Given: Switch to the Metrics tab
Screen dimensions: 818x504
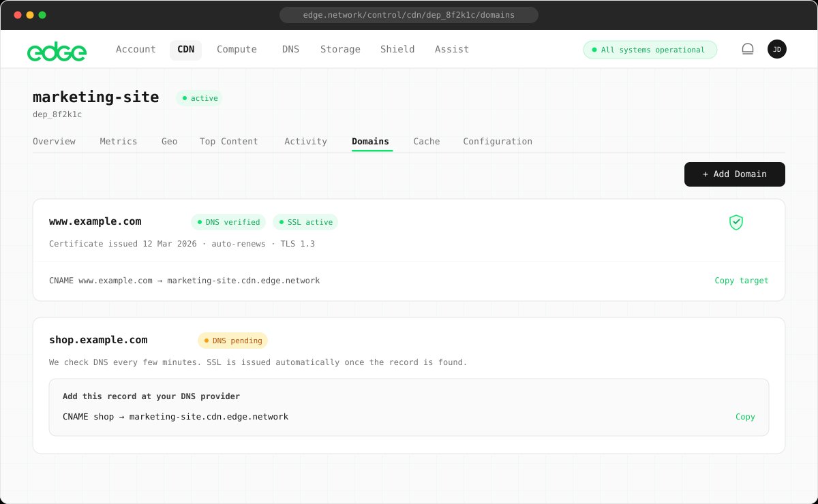Looking at the screenshot, I should click(119, 142).
